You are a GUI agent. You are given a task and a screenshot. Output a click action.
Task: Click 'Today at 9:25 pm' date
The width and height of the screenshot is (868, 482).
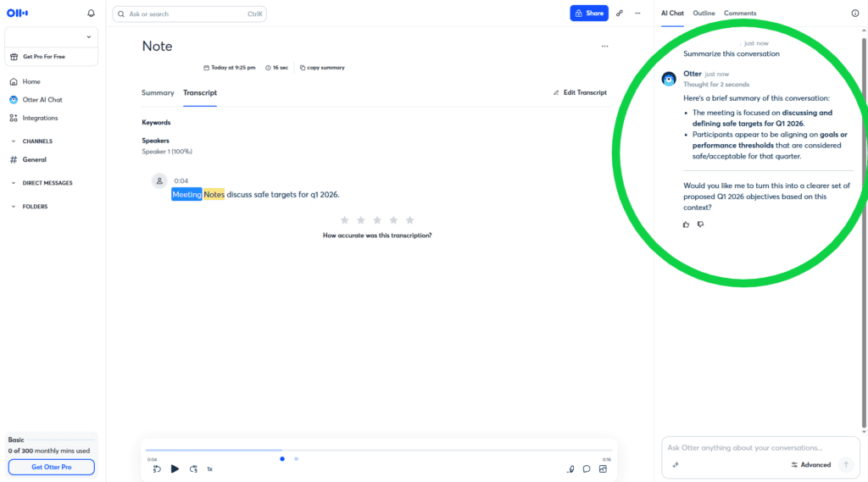point(229,68)
